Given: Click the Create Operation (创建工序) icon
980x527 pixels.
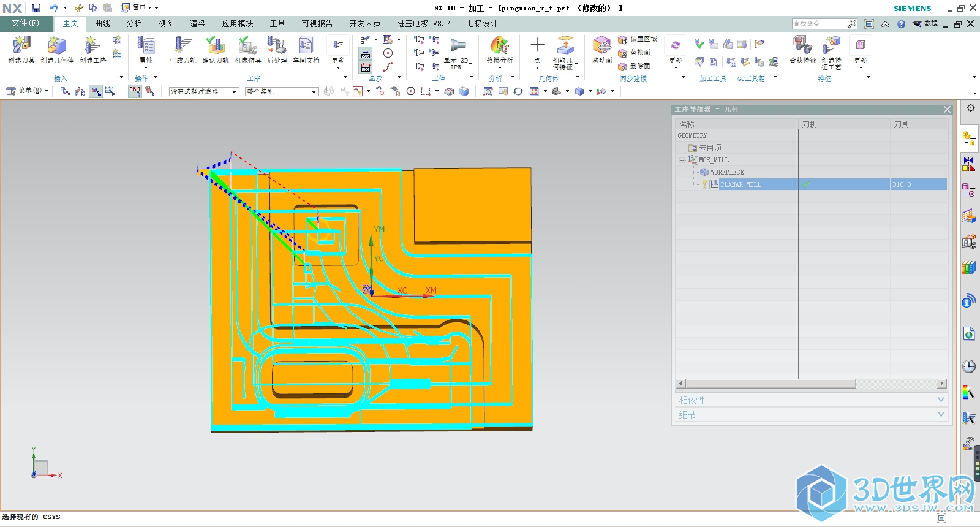Looking at the screenshot, I should point(93,49).
